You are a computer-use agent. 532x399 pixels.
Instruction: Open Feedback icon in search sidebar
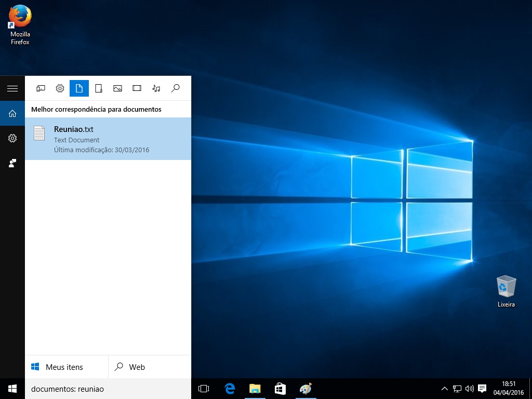12,163
